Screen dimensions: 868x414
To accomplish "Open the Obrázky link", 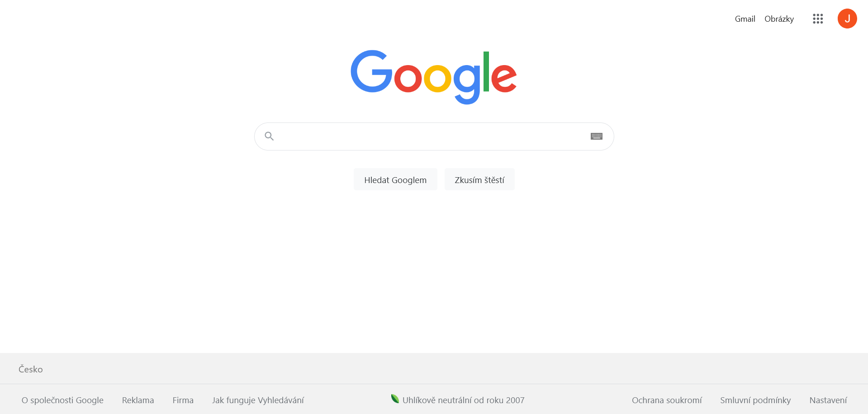I will point(779,19).
